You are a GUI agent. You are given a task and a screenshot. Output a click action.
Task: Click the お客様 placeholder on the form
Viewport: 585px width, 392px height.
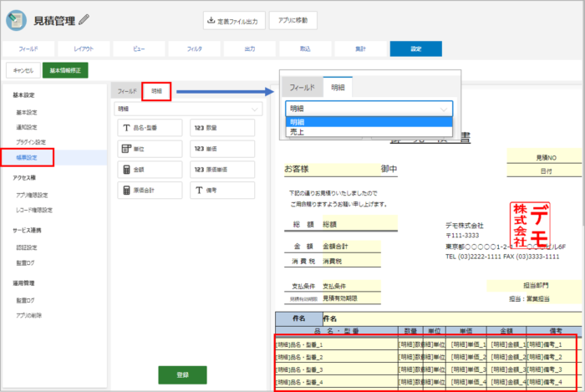[332, 169]
